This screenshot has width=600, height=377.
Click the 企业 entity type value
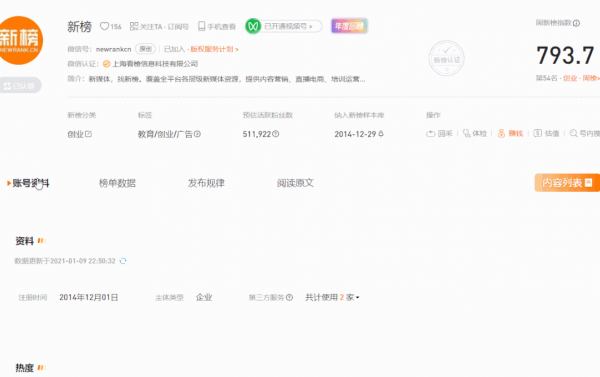pyautogui.click(x=204, y=297)
